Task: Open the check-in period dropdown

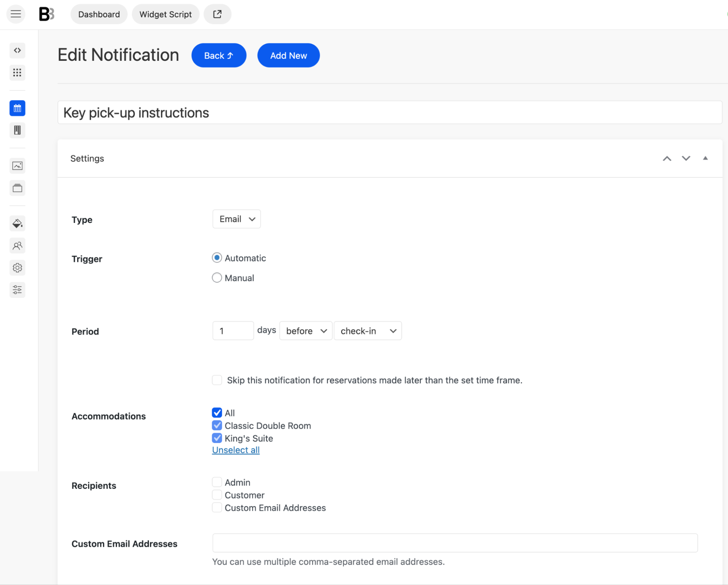Action: (368, 331)
